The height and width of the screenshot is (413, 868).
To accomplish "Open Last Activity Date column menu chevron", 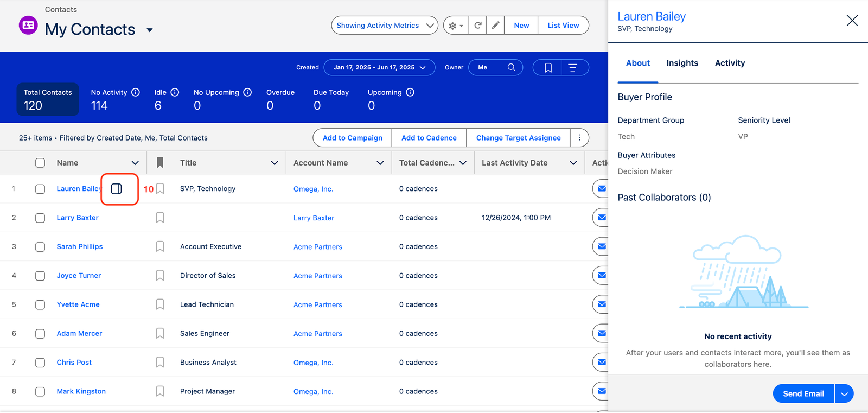I will (573, 163).
